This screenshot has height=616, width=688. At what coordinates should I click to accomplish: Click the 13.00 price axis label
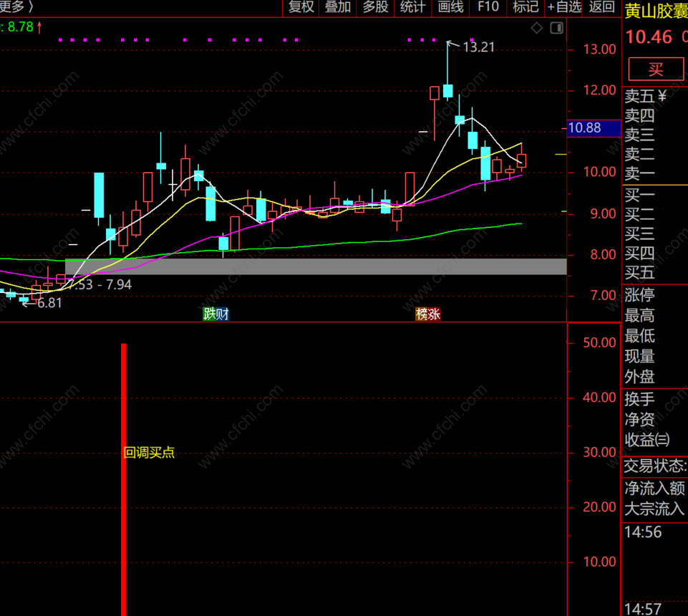click(599, 49)
